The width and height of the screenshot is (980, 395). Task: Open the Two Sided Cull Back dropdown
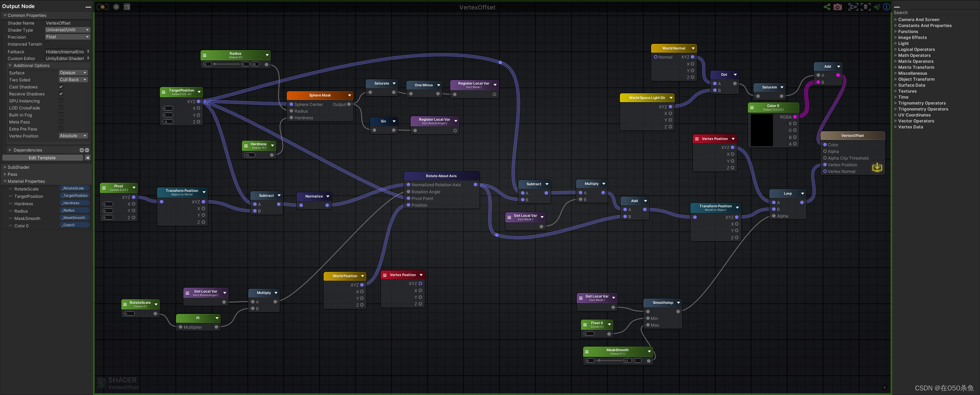click(x=73, y=80)
